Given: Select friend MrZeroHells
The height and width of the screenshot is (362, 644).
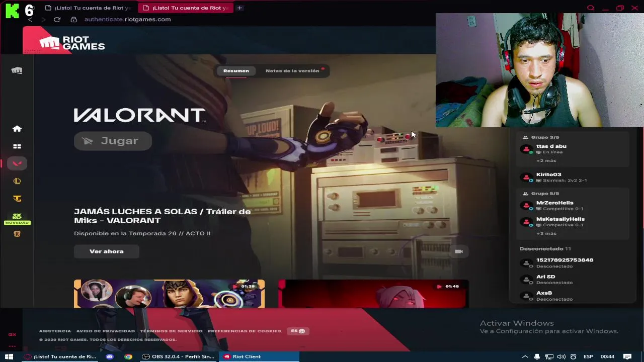Looking at the screenshot, I should click(574, 205).
